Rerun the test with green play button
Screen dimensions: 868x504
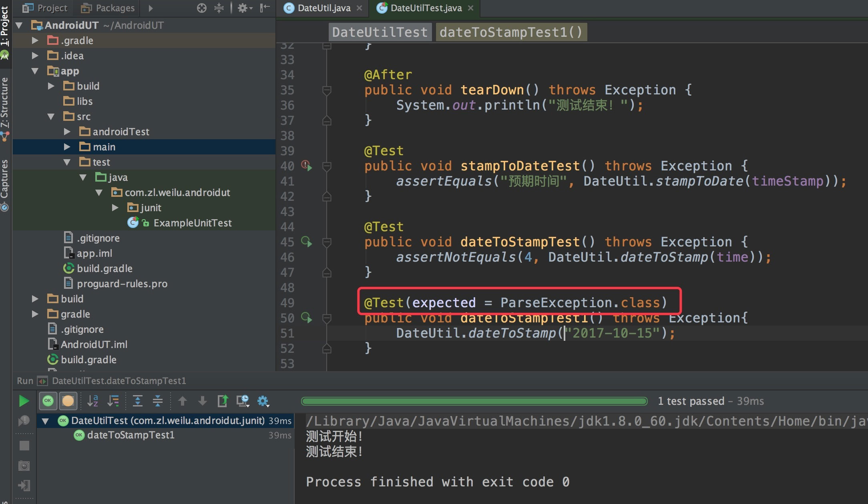[x=24, y=401]
